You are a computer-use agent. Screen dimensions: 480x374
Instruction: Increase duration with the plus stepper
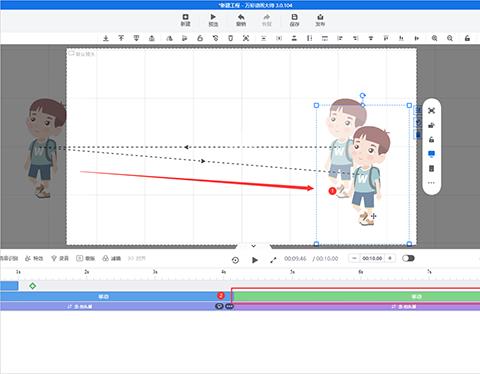(390, 258)
